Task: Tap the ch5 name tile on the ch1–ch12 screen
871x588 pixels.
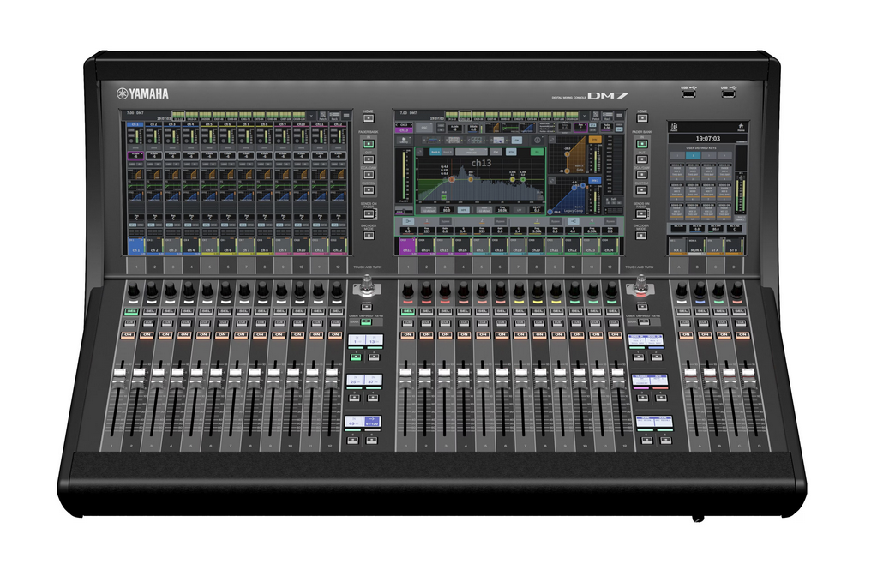Action: click(x=209, y=247)
